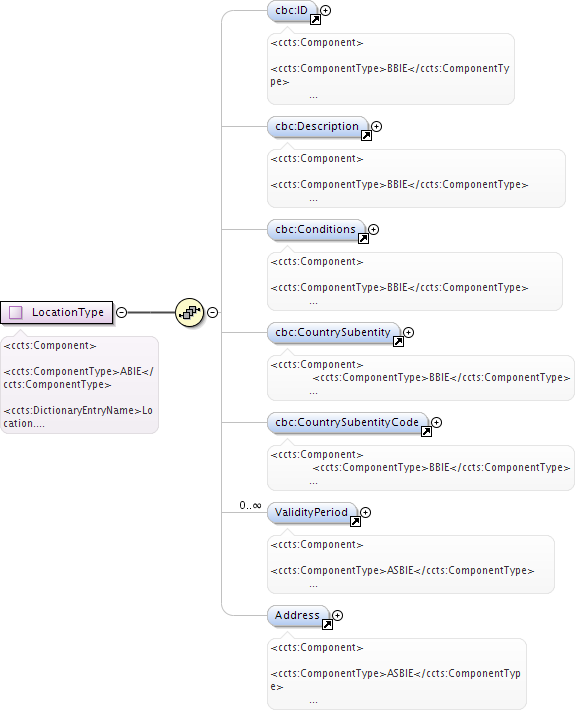
Task: Expand the ValidityPeriod element
Action: point(366,512)
